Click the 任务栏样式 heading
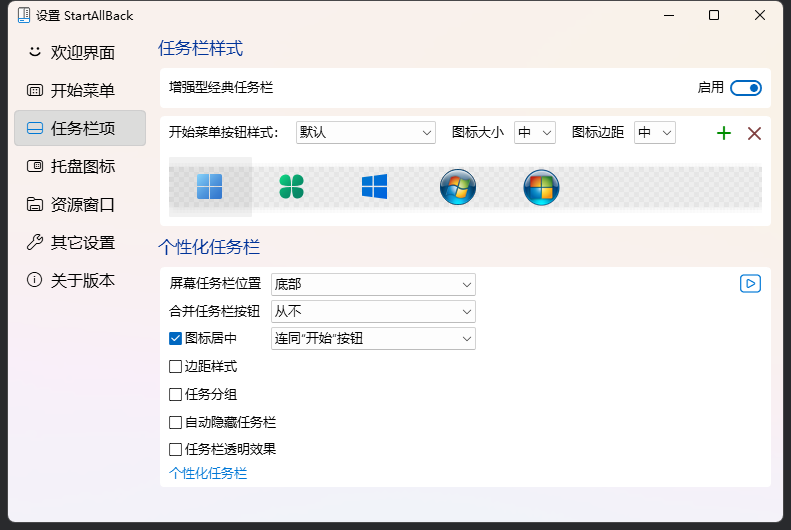Viewport: 791px width, 530px height. (x=200, y=48)
